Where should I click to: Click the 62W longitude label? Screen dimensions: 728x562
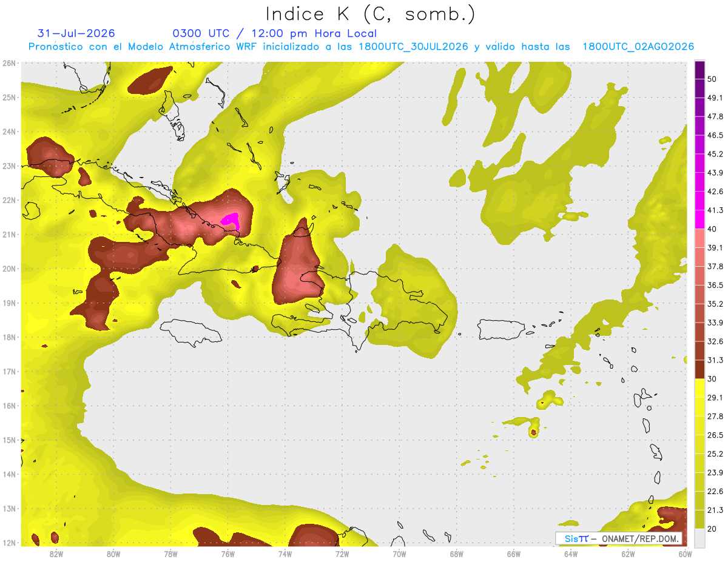[x=628, y=554]
